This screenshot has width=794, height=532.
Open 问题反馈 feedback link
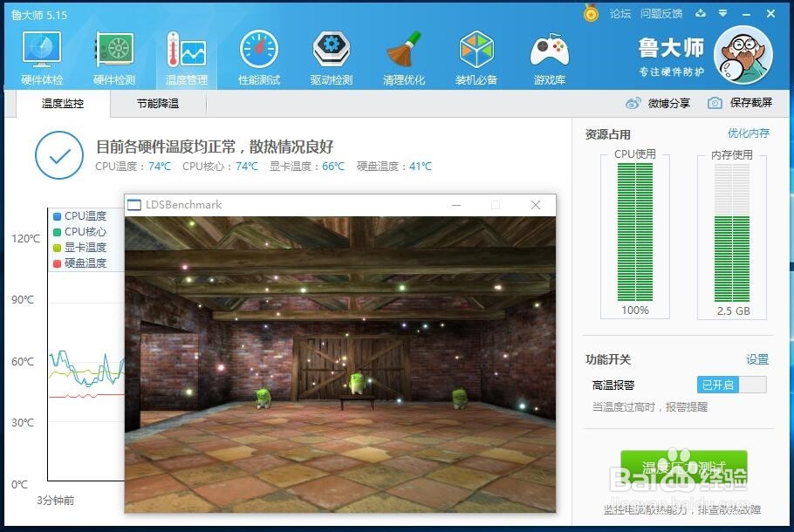(x=661, y=14)
